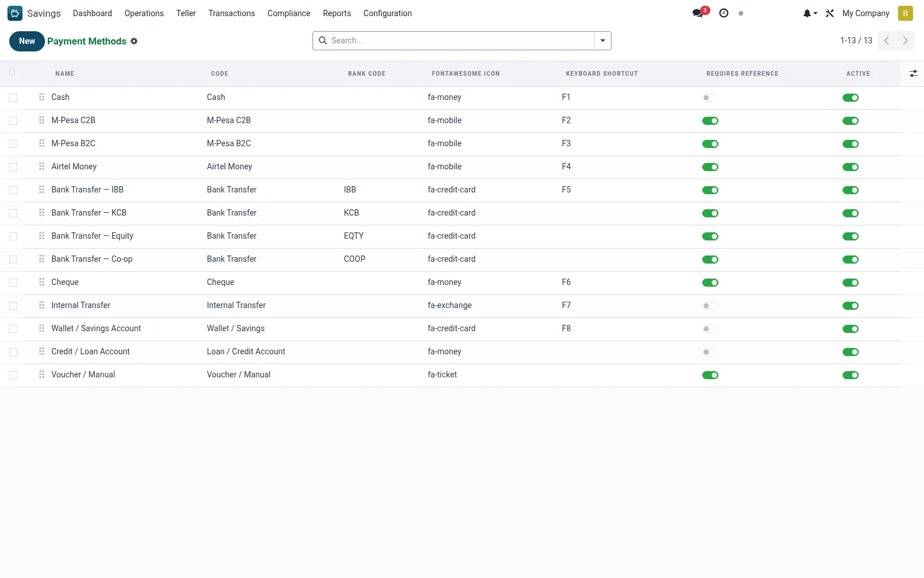924x578 pixels.
Task: Open the Savings app home icon
Action: 15,13
